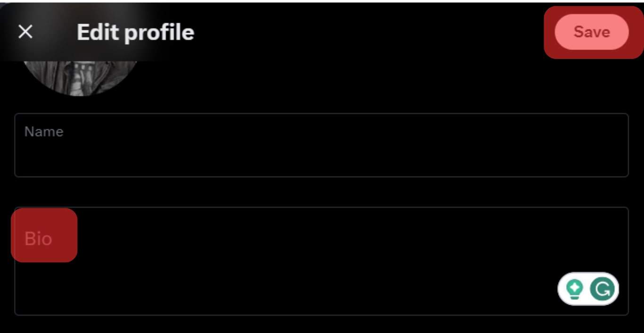The width and height of the screenshot is (644, 333).
Task: Click the white Grammarly widget pill
Action: pyautogui.click(x=588, y=289)
